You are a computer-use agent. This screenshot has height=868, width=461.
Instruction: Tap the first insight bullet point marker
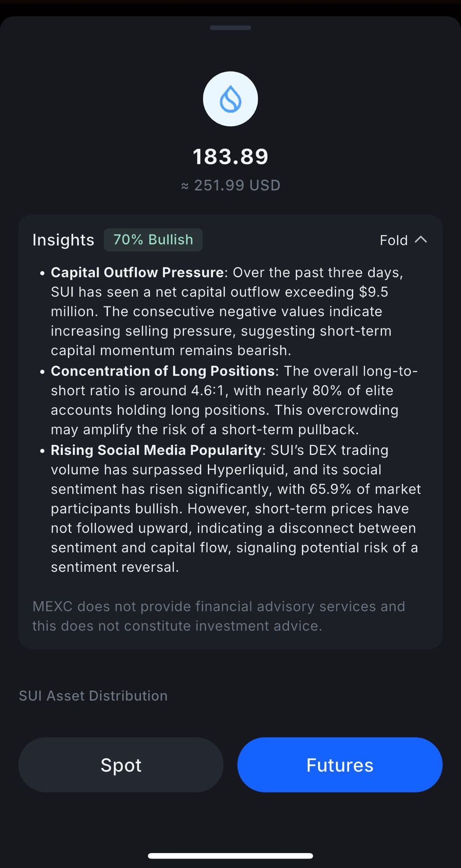(x=42, y=273)
